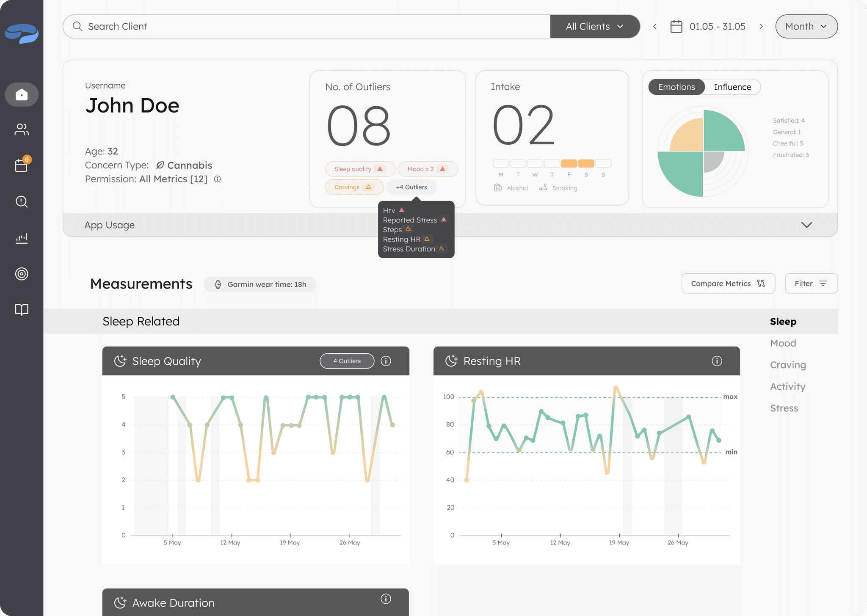Click Sleep Quality chart info icon
This screenshot has width=867, height=616.
(x=386, y=361)
